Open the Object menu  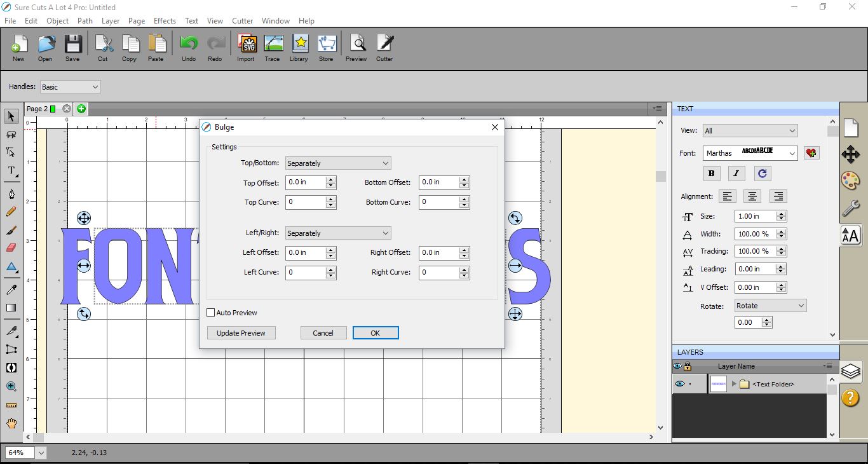pyautogui.click(x=58, y=20)
